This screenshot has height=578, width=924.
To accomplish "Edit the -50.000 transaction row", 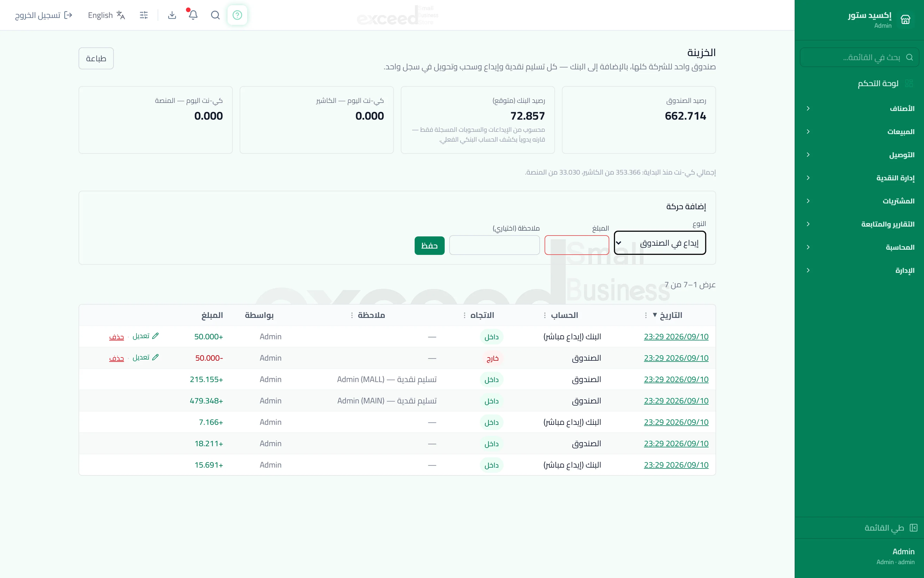I will click(146, 357).
